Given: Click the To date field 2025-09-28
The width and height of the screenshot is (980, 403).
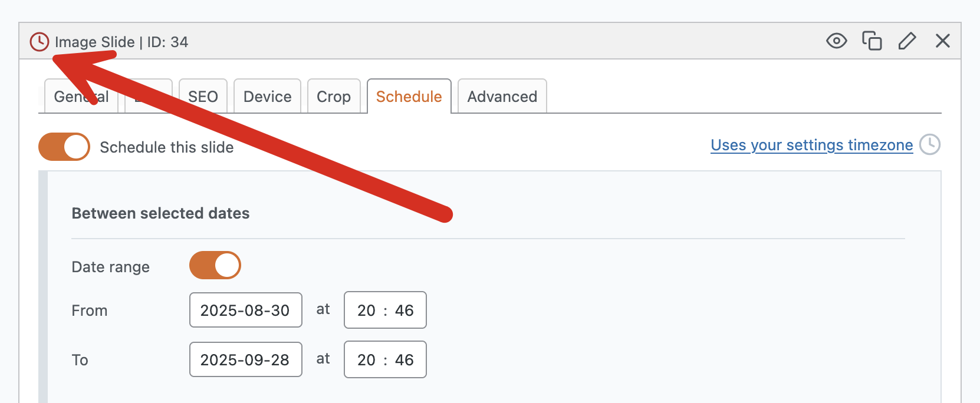Looking at the screenshot, I should tap(245, 359).
